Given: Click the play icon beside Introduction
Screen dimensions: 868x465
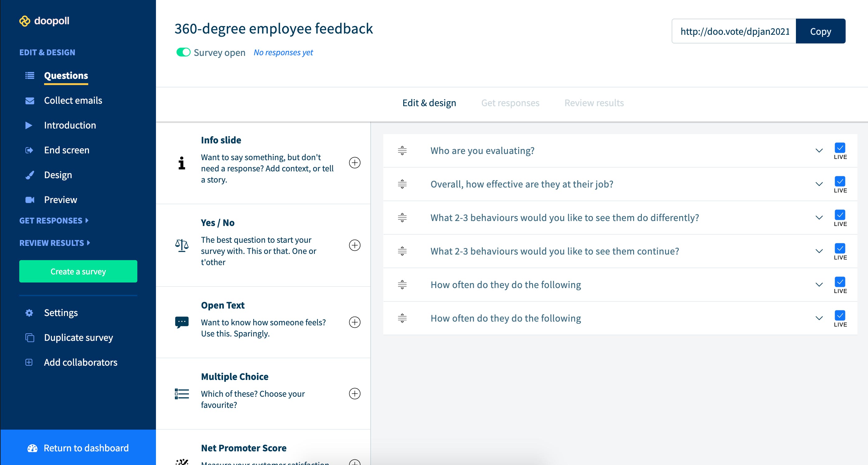Looking at the screenshot, I should click(x=29, y=125).
